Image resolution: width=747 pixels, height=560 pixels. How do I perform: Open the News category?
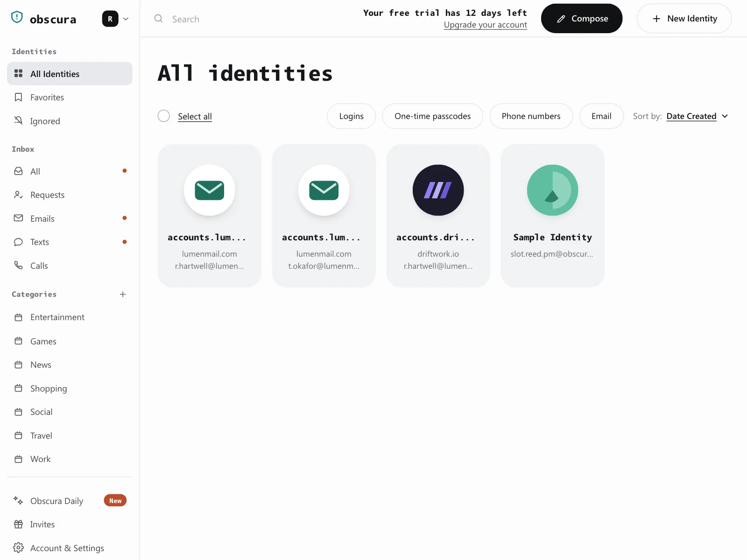70,364
